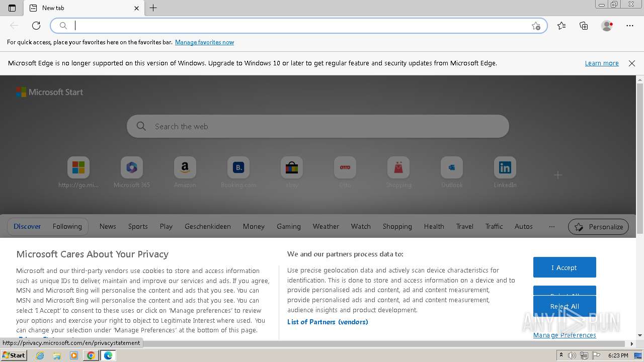
Task: Accept cookies with I Accept
Action: coord(565,267)
